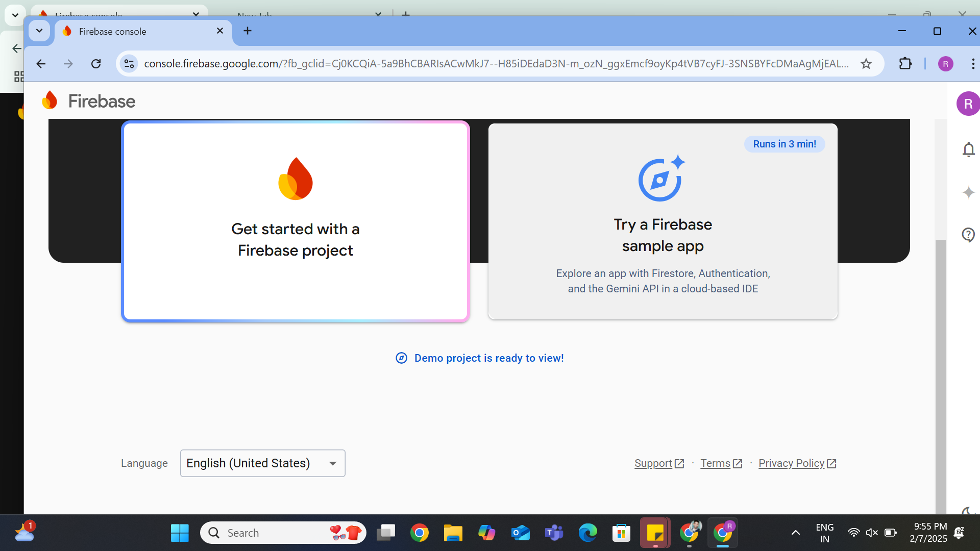Open clock showing 9:55 PM

point(929,533)
